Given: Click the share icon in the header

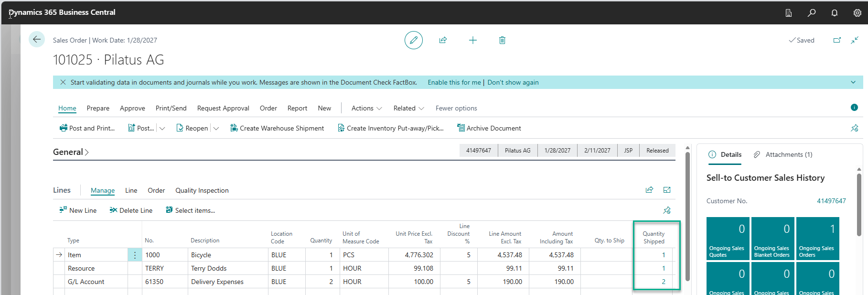Looking at the screenshot, I should pos(443,40).
